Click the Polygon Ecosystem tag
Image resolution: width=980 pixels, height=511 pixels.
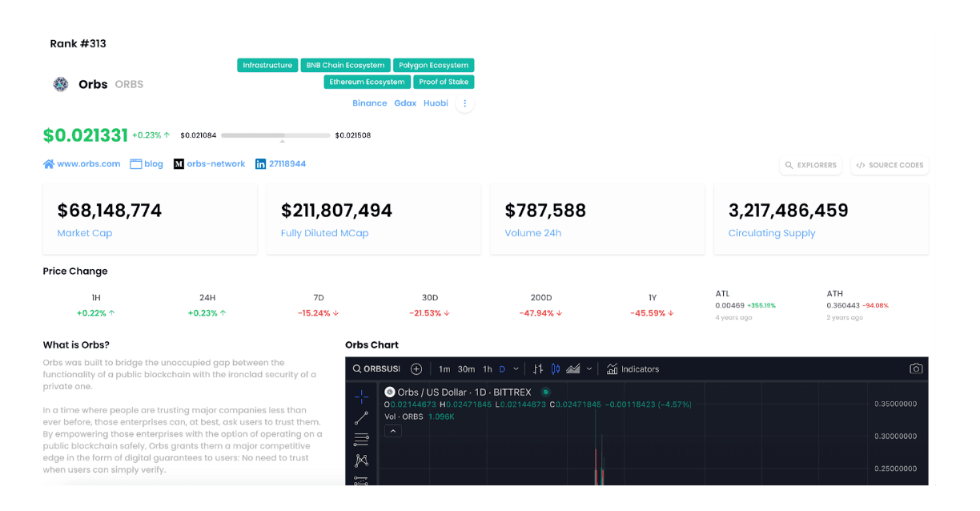pos(433,66)
